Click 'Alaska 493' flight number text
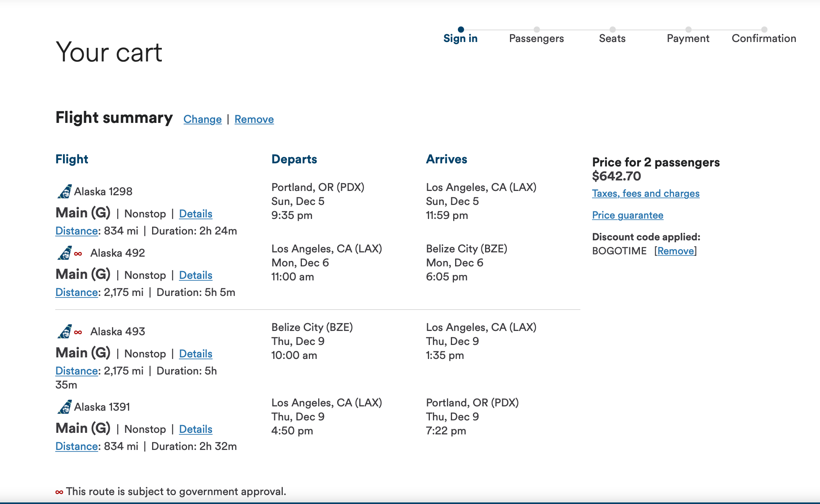This screenshot has width=820, height=504. tap(117, 331)
